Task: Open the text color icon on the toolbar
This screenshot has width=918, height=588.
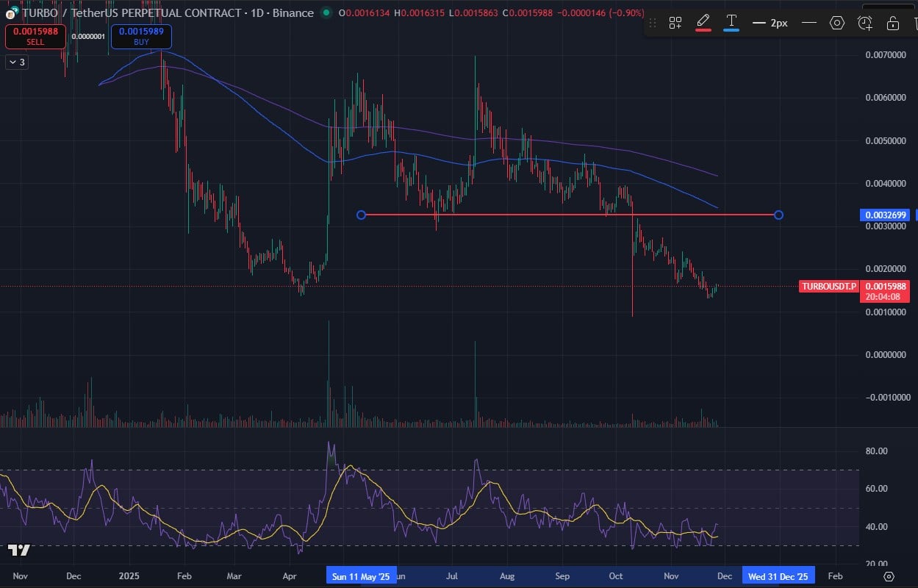Action: click(732, 20)
